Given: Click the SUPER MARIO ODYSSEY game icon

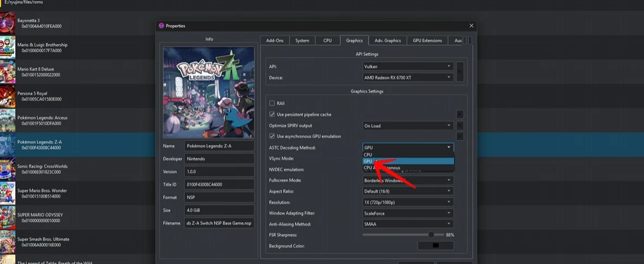Looking at the screenshot, I should point(7,218).
